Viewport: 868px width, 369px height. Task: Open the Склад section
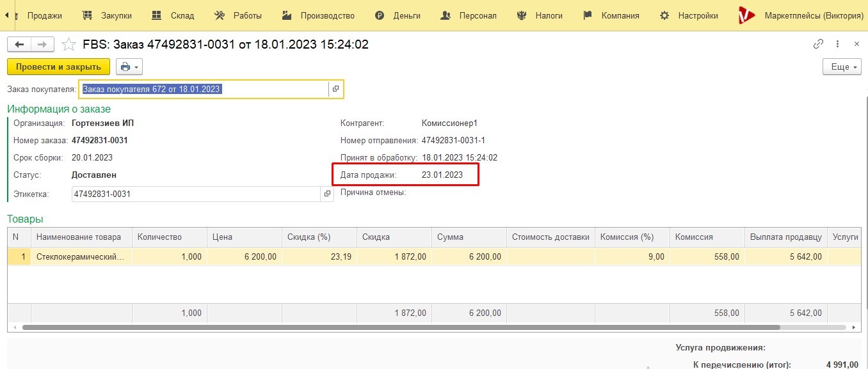173,15
